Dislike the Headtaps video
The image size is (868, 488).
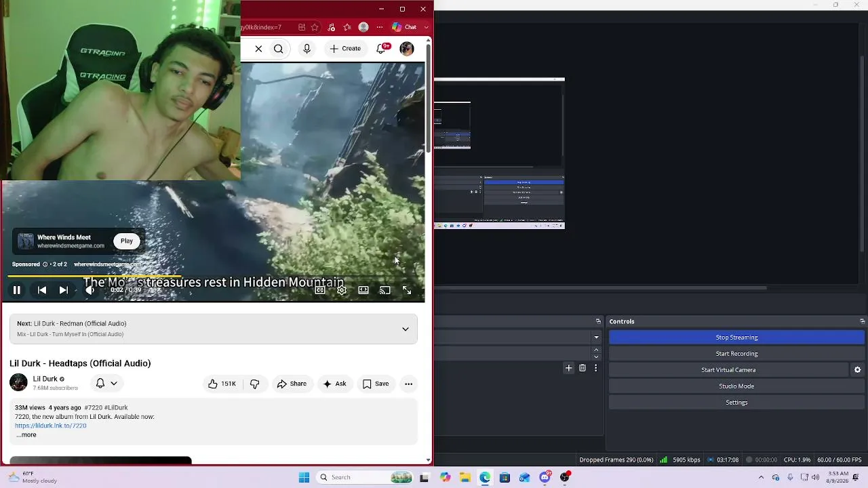click(255, 384)
